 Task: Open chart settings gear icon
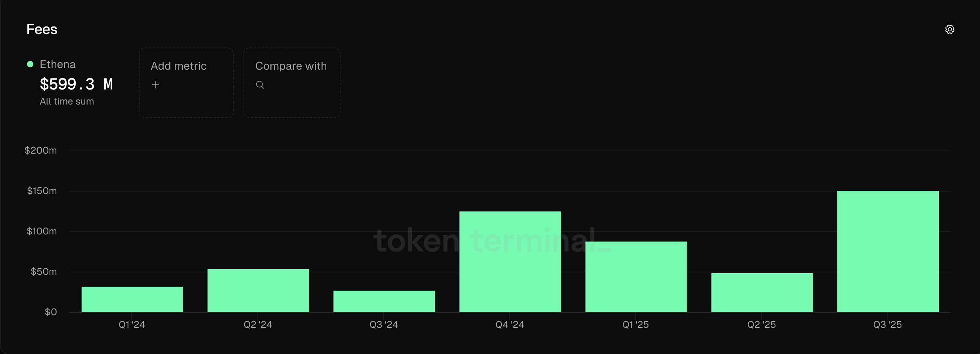tap(949, 29)
